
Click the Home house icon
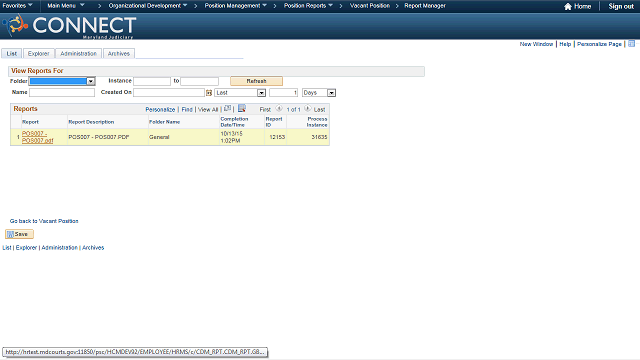point(567,6)
